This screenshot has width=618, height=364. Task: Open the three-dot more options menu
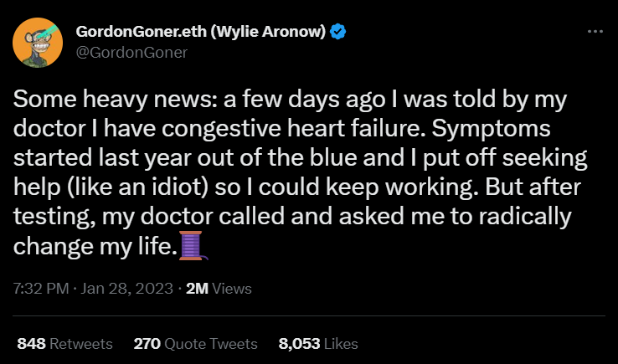coord(595,32)
